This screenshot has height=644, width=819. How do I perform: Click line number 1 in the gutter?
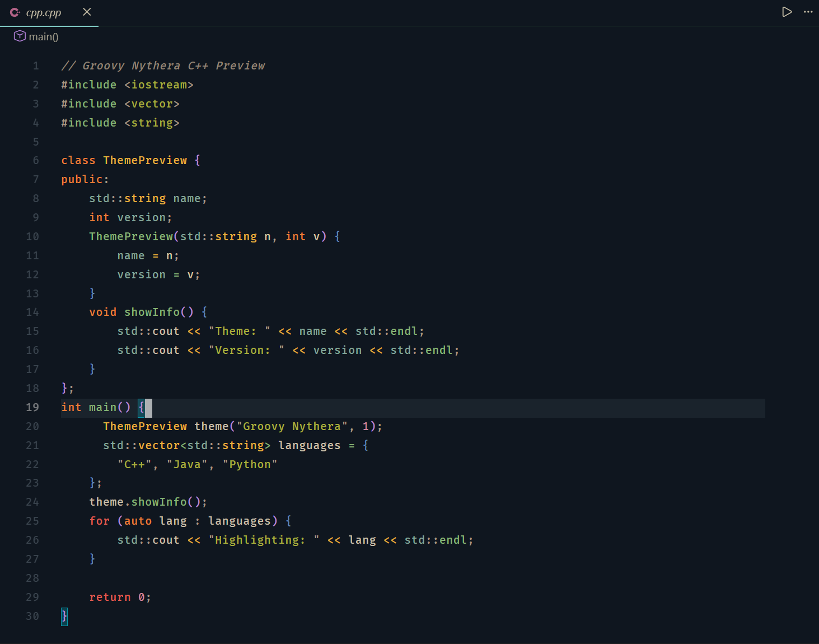35,66
